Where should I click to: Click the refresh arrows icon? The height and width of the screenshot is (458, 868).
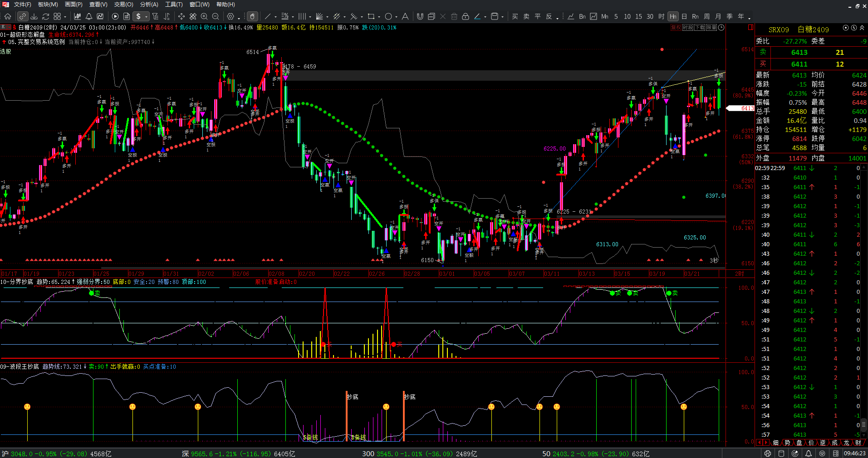(45, 16)
